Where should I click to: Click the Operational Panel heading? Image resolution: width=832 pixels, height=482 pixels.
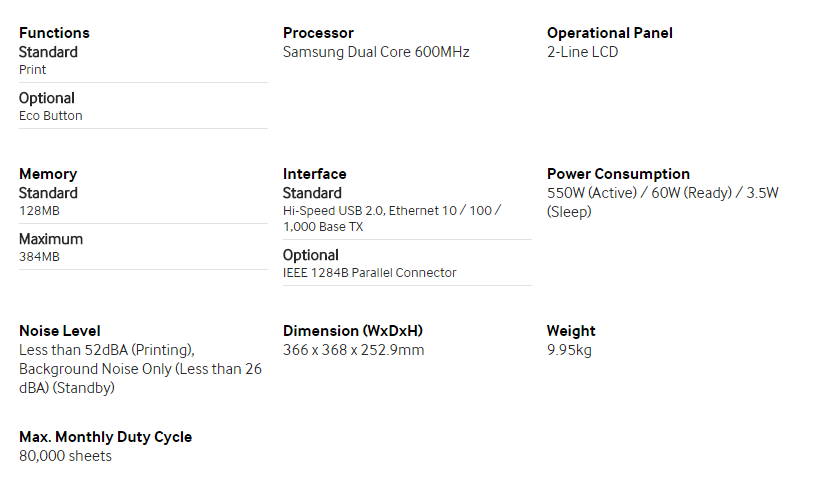point(610,33)
